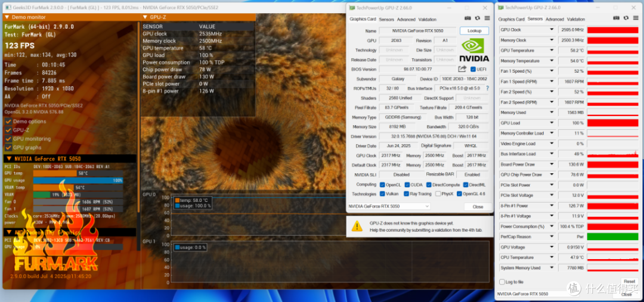644x302 pixels.
Task: Uncheck GPU monitoring in FurMark demo monitor
Action: (x=8, y=139)
